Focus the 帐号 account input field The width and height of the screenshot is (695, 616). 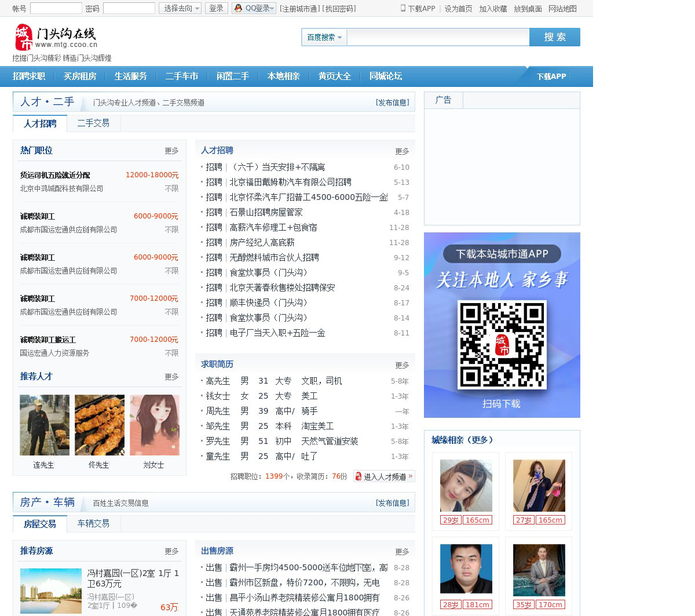pyautogui.click(x=56, y=8)
